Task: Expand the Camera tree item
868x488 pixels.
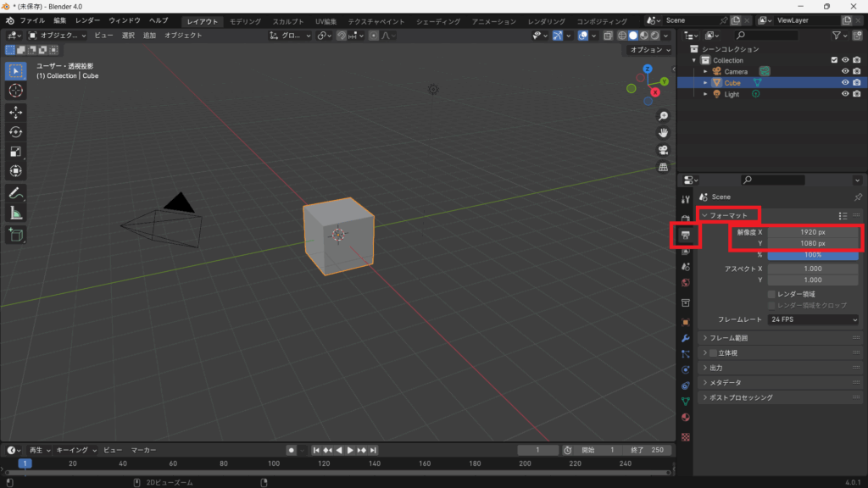Action: [705, 71]
